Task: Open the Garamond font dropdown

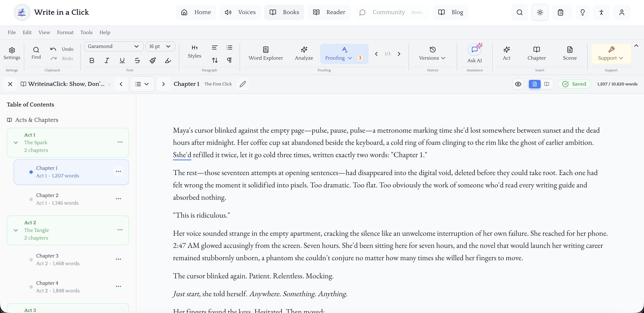Action: click(x=114, y=46)
